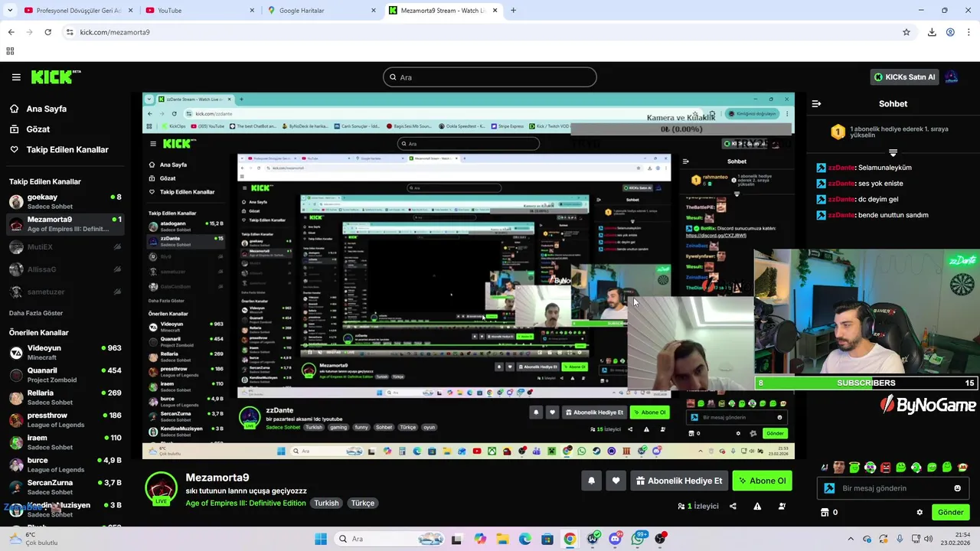Screen dimensions: 980x551
Task: Open the weather widget
Action: pos(32,539)
